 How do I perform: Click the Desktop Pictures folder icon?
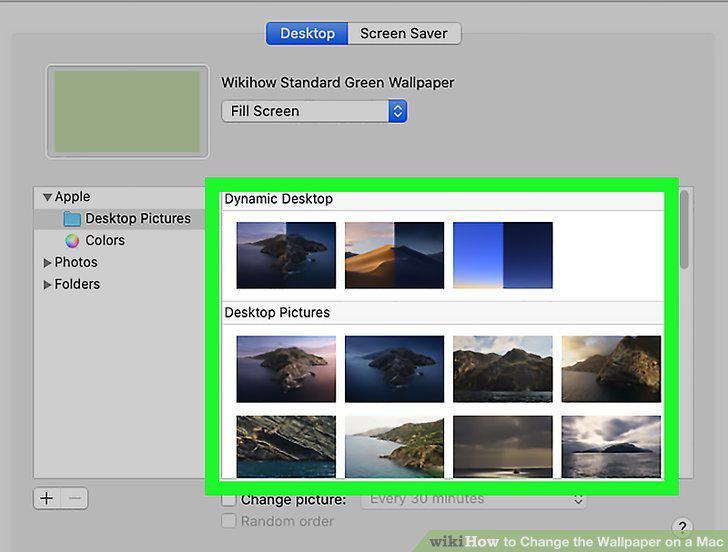[72, 219]
